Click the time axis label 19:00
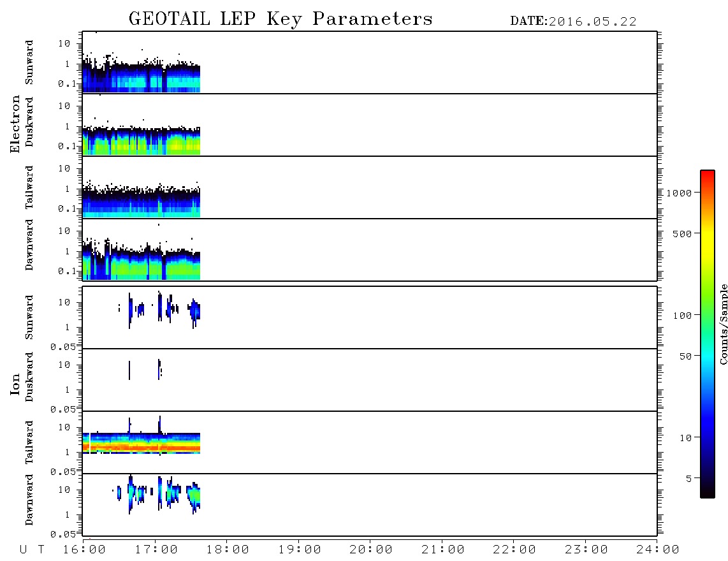728x561 pixels. click(300, 550)
